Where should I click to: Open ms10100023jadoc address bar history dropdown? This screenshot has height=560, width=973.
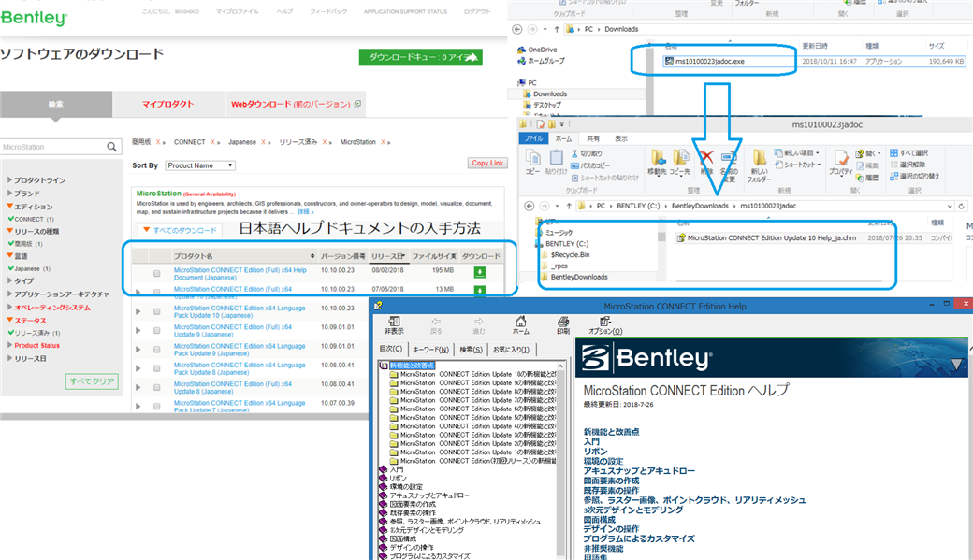pos(950,206)
